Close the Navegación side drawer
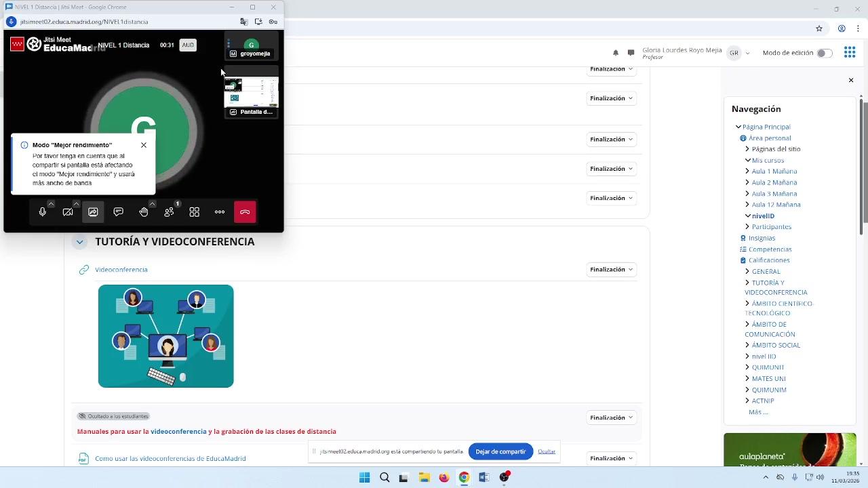The height and width of the screenshot is (488, 868). point(851,81)
